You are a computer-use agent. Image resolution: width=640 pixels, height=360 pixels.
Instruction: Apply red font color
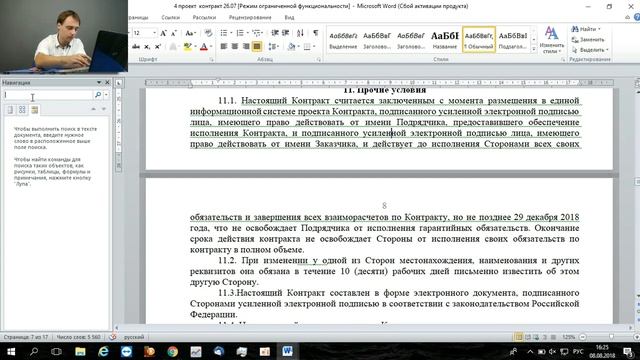click(204, 47)
